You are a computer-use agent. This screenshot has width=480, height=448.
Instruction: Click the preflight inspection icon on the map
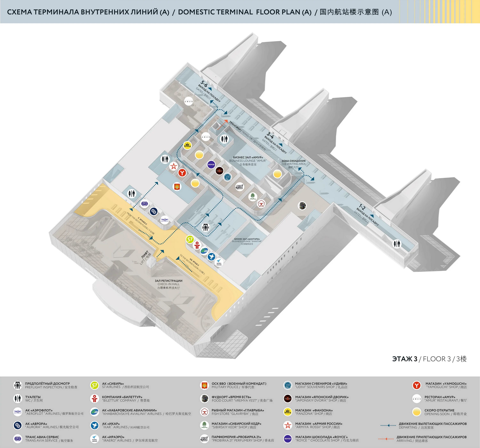pos(206,227)
